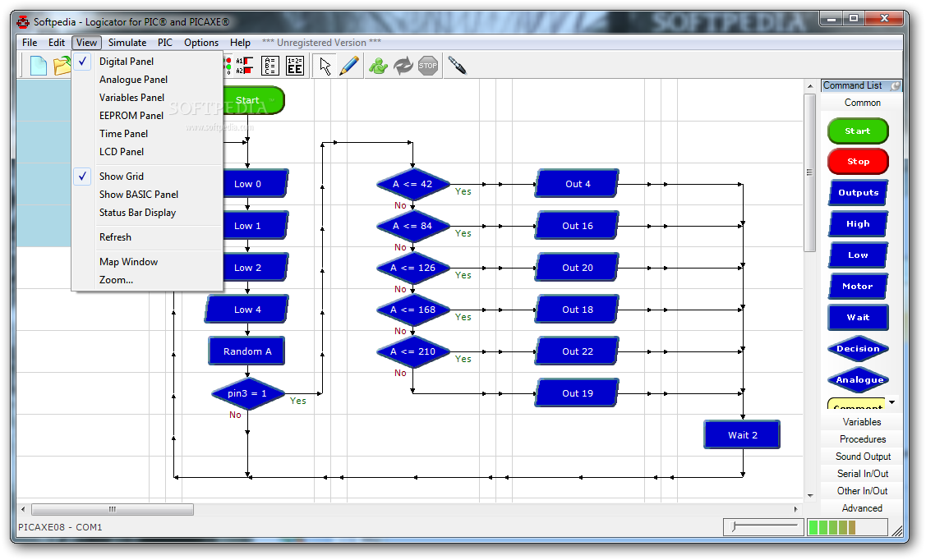
Task: Open the EEPROM panel toolbar icon (EE)
Action: (295, 66)
